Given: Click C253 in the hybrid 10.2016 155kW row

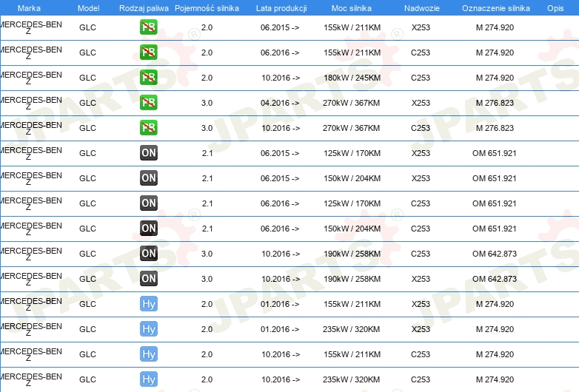Looking at the screenshot, I should (421, 354).
